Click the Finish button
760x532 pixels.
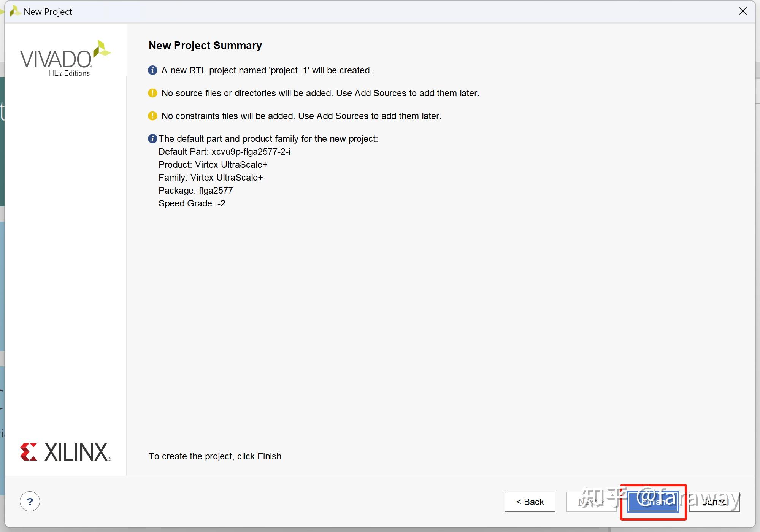(653, 502)
